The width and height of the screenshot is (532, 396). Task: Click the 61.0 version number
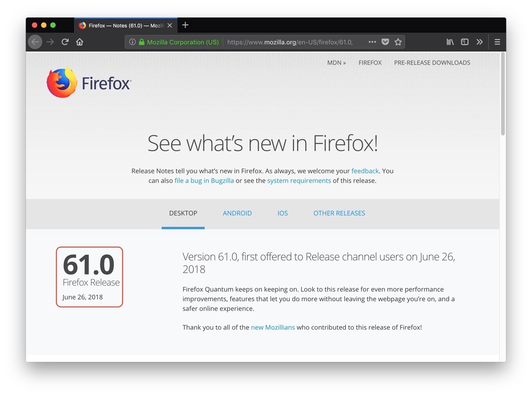tap(89, 264)
